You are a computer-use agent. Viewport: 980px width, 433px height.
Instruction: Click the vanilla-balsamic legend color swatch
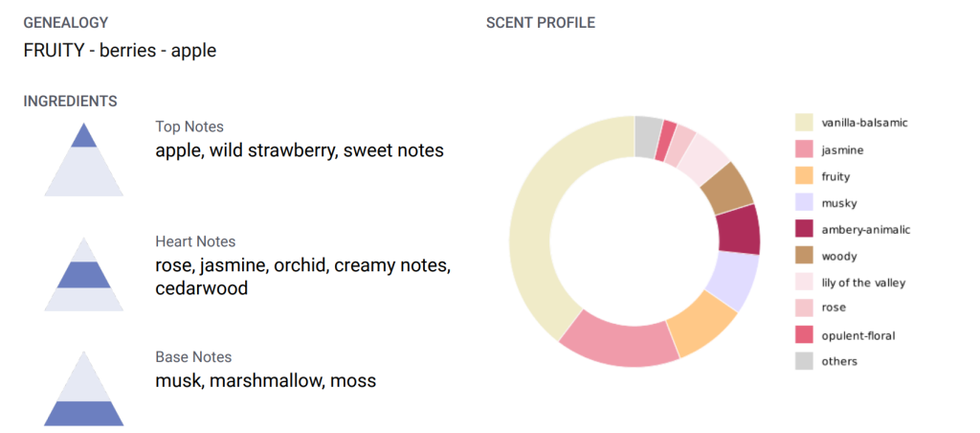click(804, 123)
